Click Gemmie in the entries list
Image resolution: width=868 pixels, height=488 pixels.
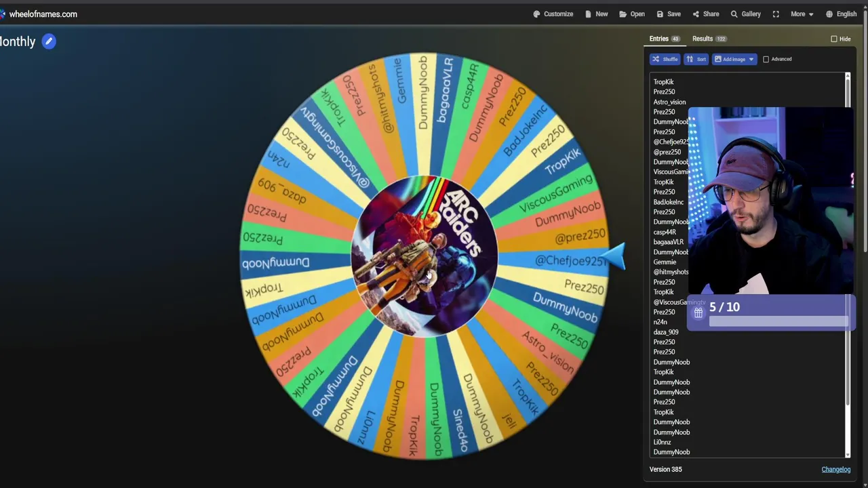(x=665, y=262)
